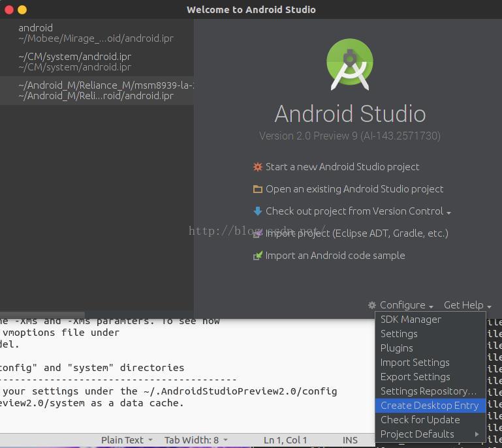Image resolution: width=502 pixels, height=448 pixels.
Task: Check out project from Version Control
Action: 354,211
